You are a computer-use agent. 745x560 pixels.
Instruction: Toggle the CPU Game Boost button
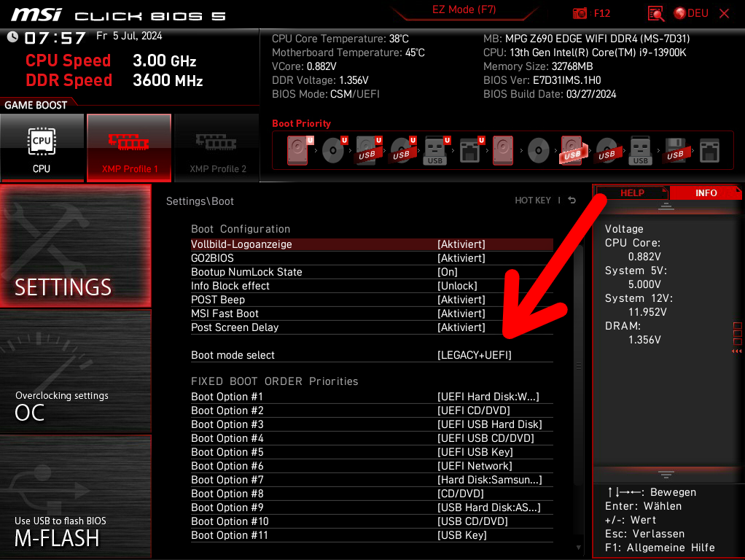42,148
